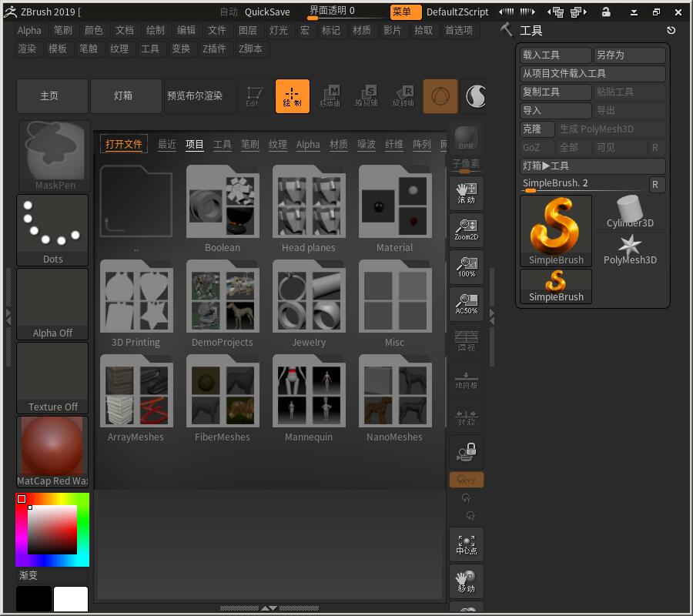Select the white main color swatch
The height and width of the screenshot is (616, 693).
(71, 599)
